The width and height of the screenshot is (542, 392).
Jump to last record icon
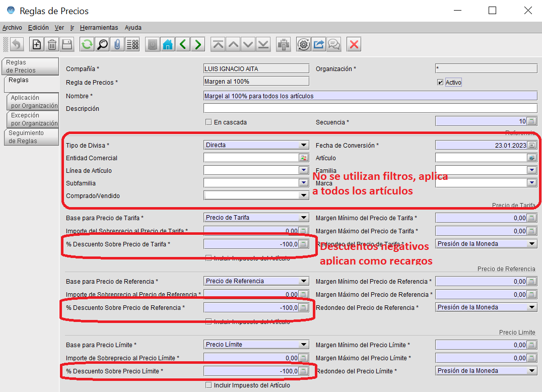[264, 44]
